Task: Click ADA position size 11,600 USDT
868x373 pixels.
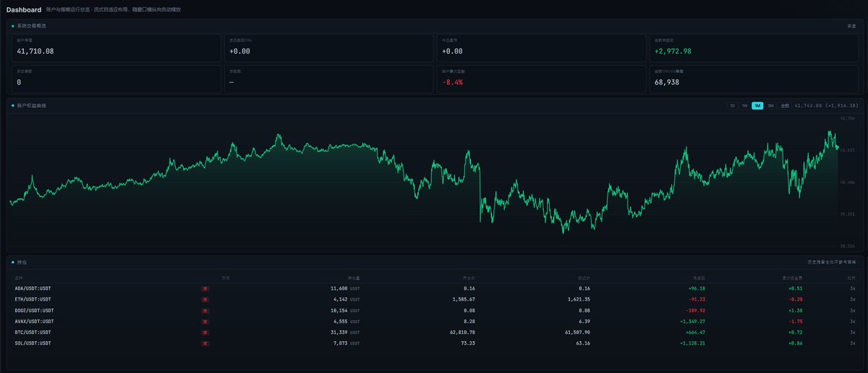Action: (x=345, y=288)
